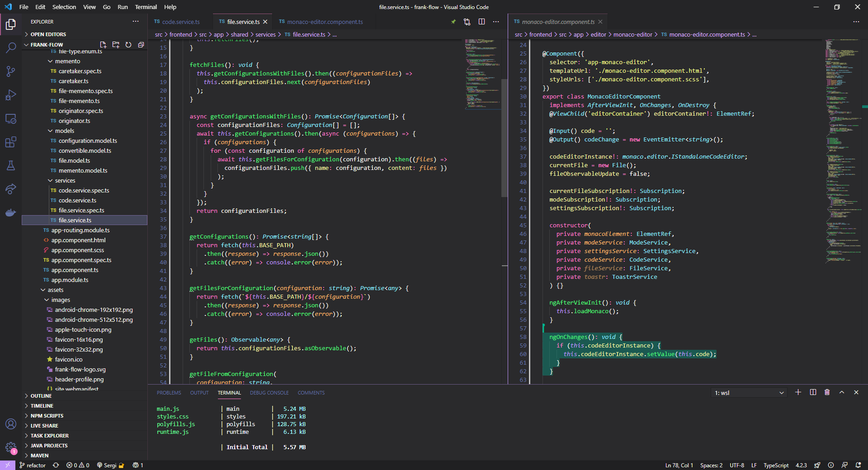Click TypeScript language mode in status bar
868x470 pixels.
click(776, 465)
